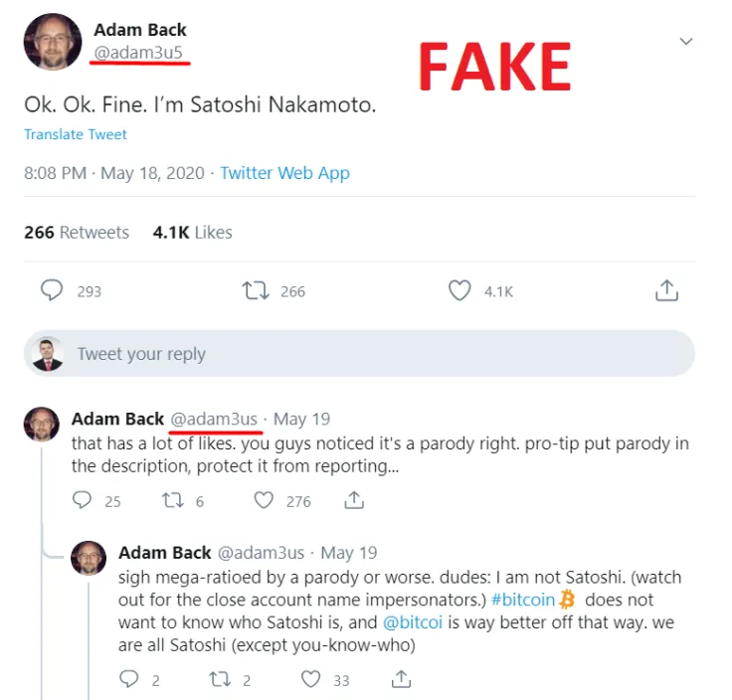Open the tweet options chevron menu

685,42
